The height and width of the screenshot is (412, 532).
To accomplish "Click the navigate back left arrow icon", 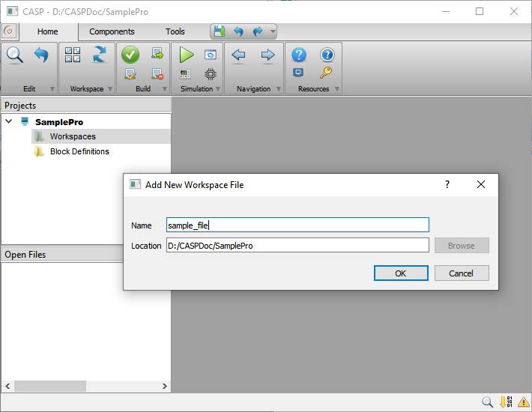I will click(x=239, y=55).
